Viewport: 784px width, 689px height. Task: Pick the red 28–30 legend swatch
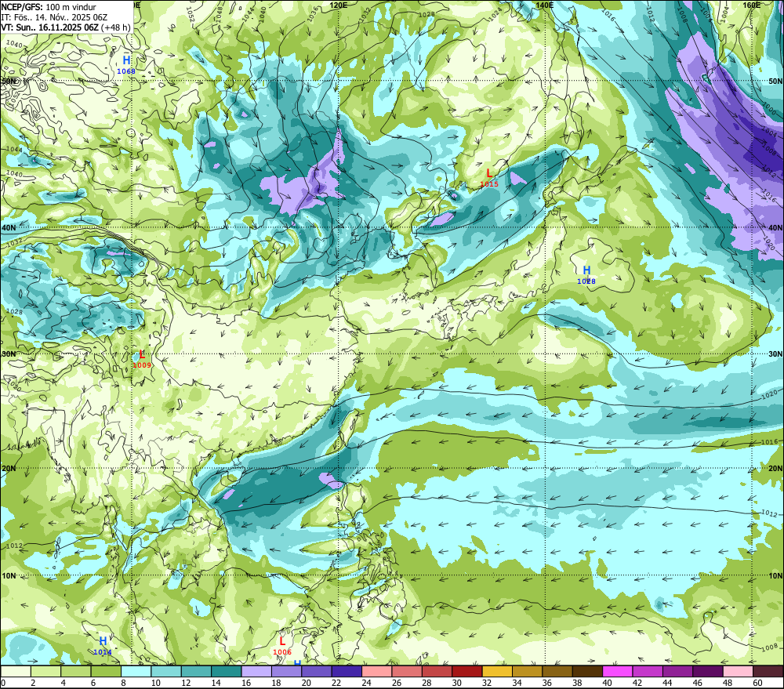pos(437,671)
